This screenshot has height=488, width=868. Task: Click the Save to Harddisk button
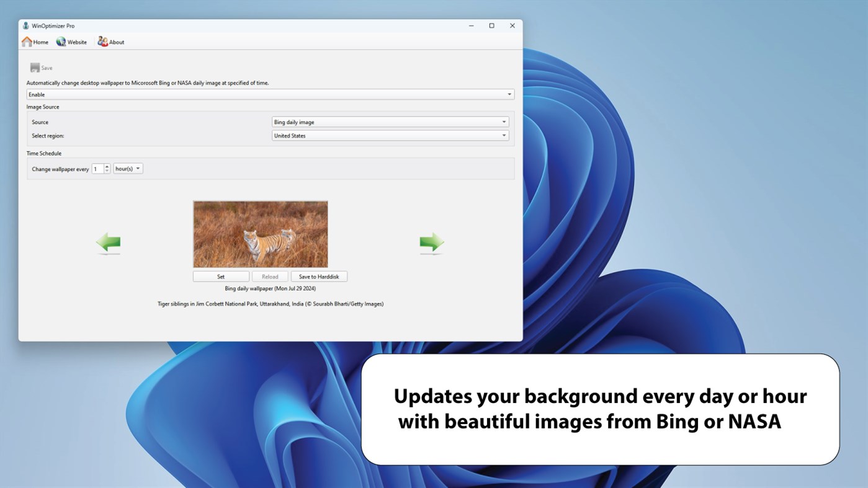pyautogui.click(x=319, y=277)
